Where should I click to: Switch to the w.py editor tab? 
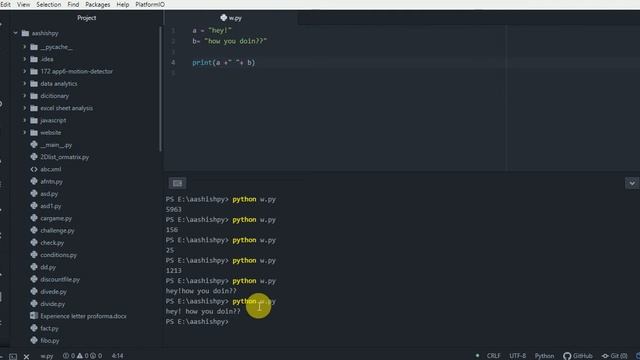tap(231, 18)
